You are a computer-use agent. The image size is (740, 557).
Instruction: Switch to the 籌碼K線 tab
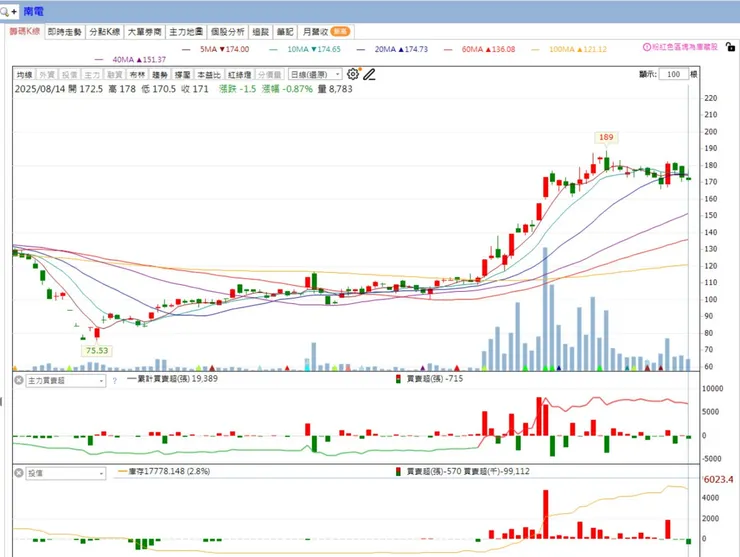(25, 31)
